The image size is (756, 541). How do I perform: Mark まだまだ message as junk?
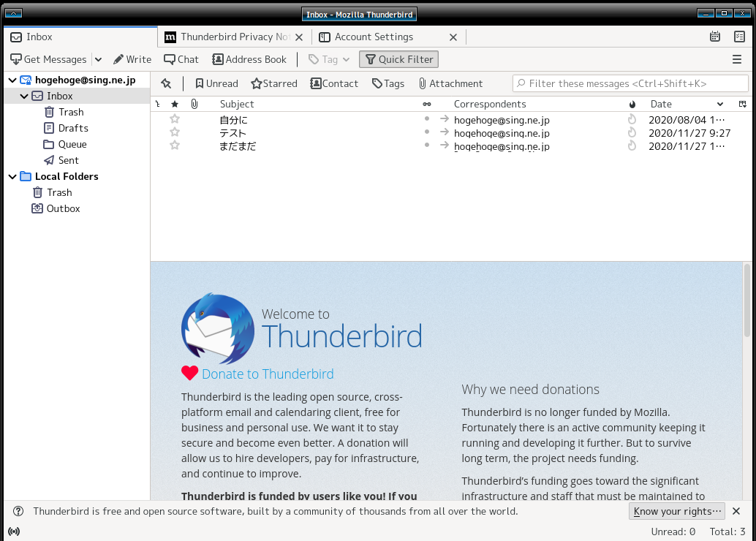[632, 145]
